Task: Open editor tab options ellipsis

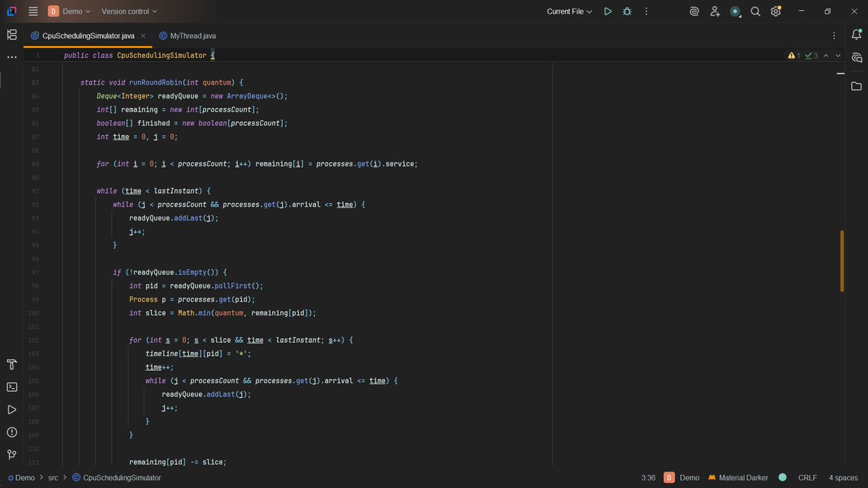Action: (834, 35)
